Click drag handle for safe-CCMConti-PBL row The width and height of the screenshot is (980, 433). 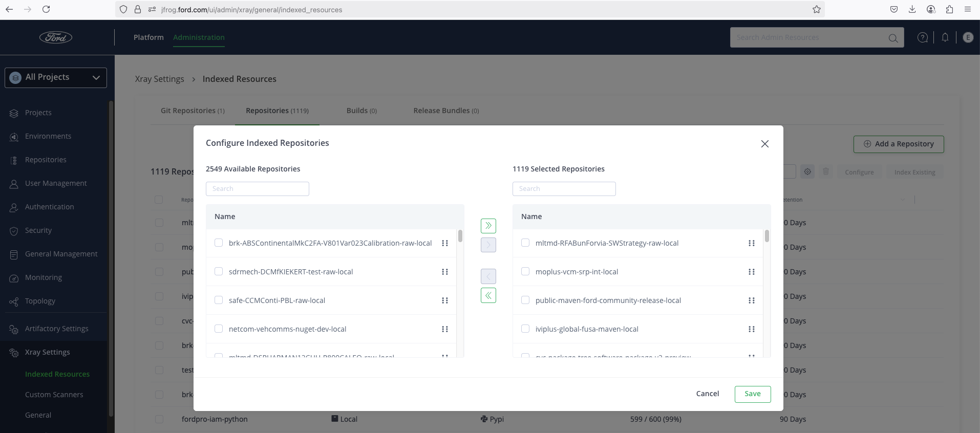click(x=445, y=300)
